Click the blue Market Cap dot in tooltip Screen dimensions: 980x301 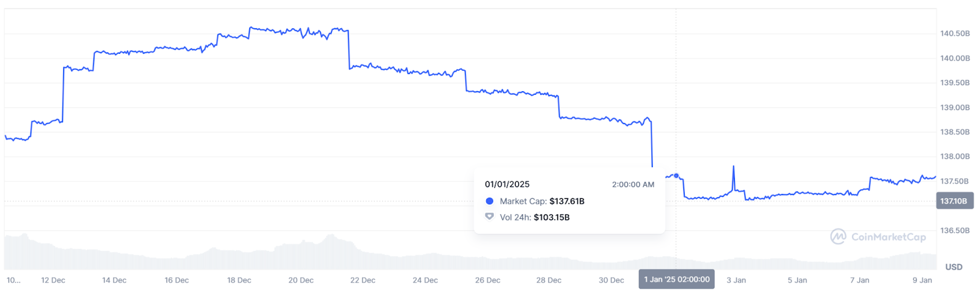pos(489,201)
